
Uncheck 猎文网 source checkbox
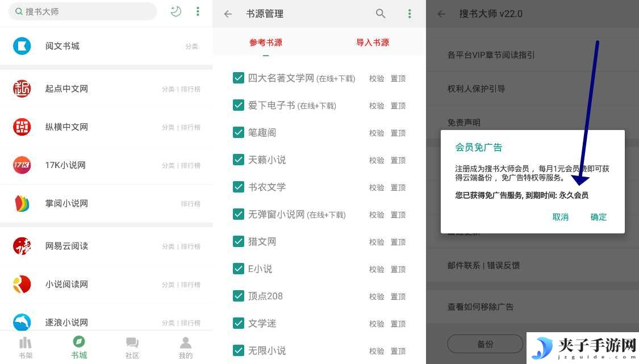point(239,242)
